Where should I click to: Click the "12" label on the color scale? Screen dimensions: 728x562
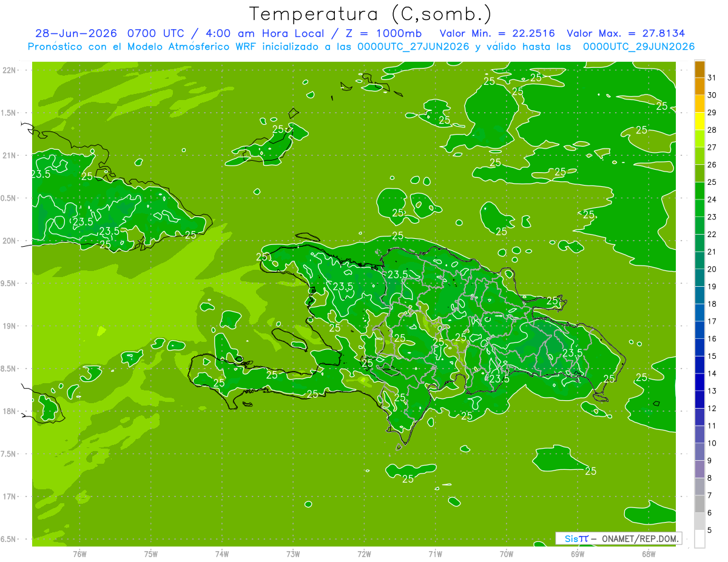point(712,408)
